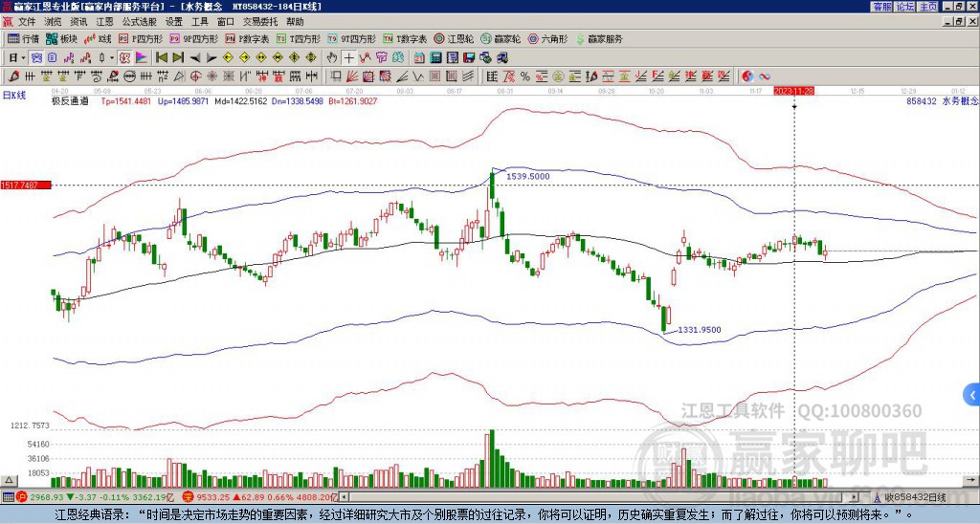This screenshot has height=524, width=980.
Task: Open the 交易委托 menu
Action: [260, 22]
